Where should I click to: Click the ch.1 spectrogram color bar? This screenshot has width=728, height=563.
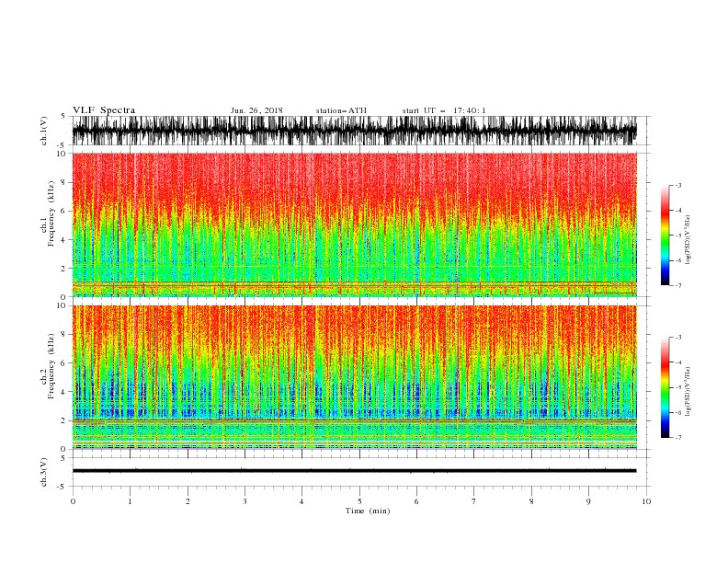(665, 236)
